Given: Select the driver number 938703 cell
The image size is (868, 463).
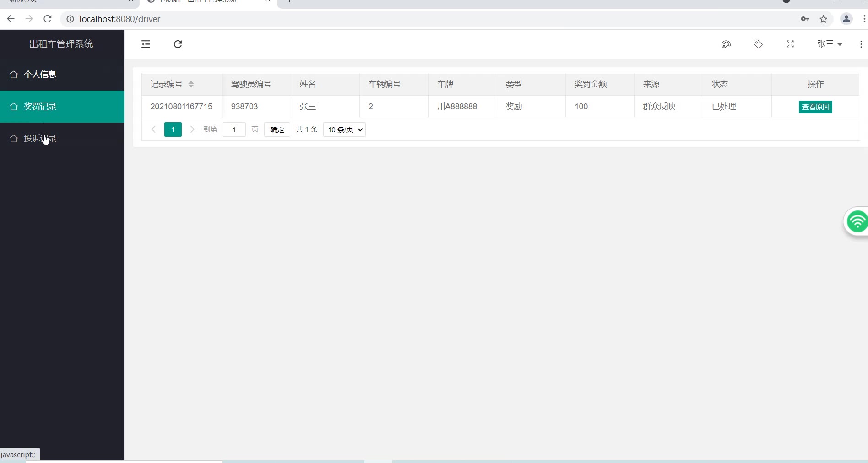Looking at the screenshot, I should click(256, 107).
